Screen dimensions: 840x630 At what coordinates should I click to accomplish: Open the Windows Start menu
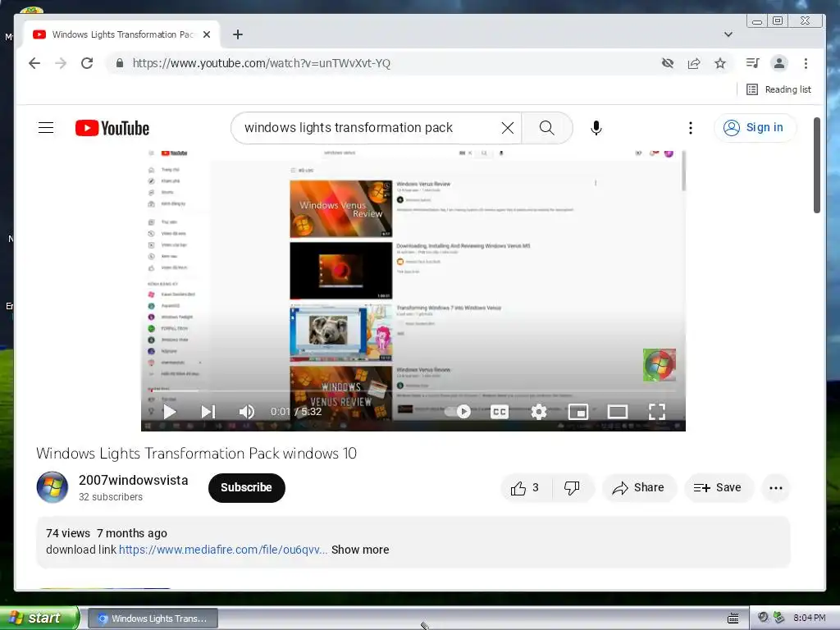[39, 618]
